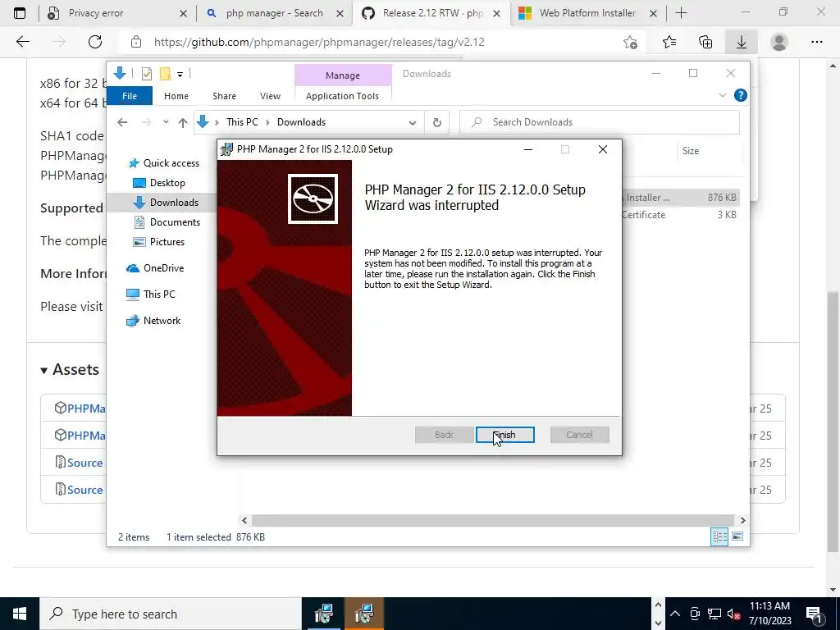
Task: Click Explorer New Folder quick access icon
Action: [166, 74]
